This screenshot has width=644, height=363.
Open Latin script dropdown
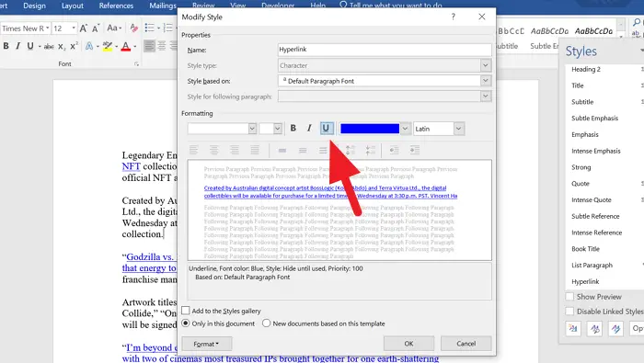click(459, 129)
